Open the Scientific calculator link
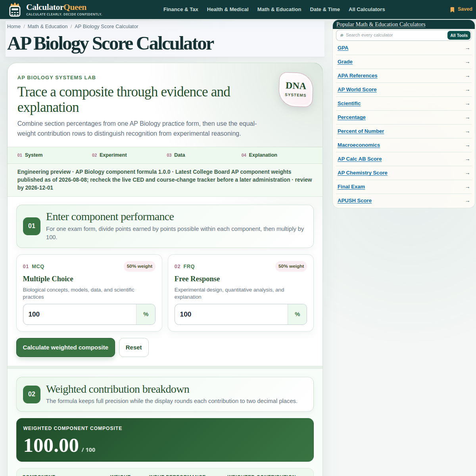Screen dimensions: 476x476 tap(349, 104)
